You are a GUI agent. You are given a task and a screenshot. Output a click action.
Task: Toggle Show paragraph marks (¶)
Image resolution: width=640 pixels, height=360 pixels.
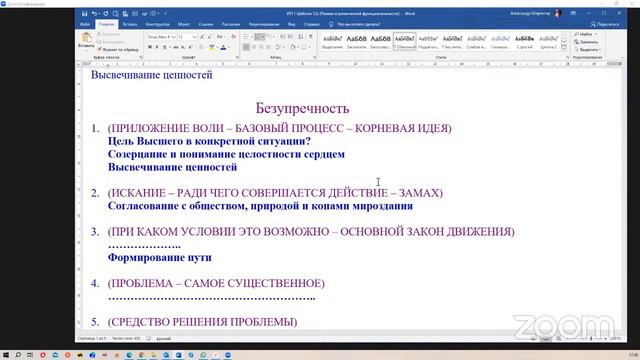[311, 37]
